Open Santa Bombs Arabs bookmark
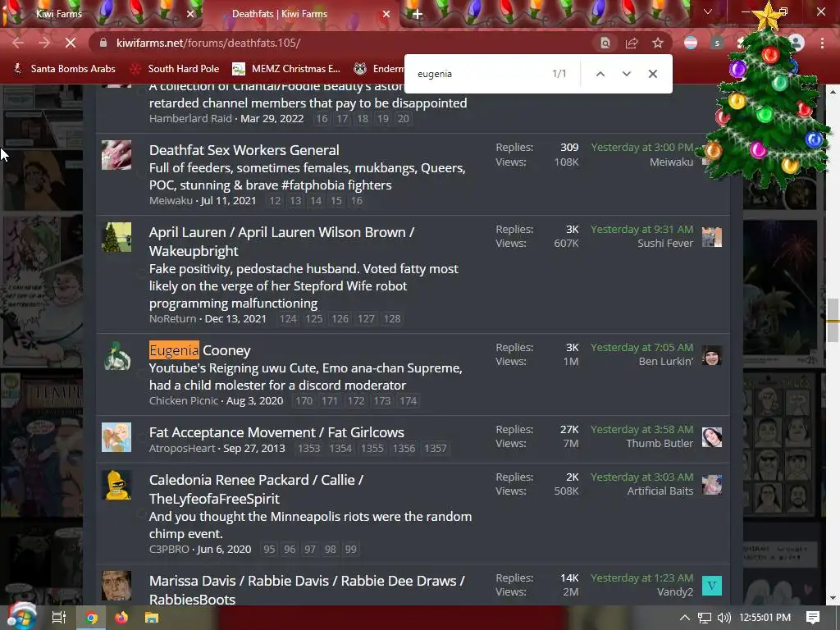The width and height of the screenshot is (840, 630). pyautogui.click(x=64, y=69)
